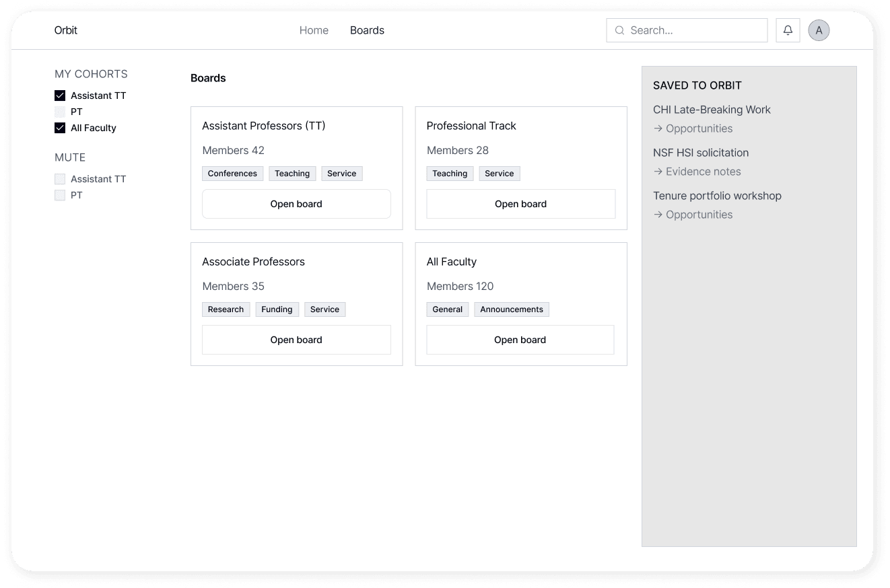890x588 pixels.
Task: Open the All Faculty board
Action: coord(520,340)
